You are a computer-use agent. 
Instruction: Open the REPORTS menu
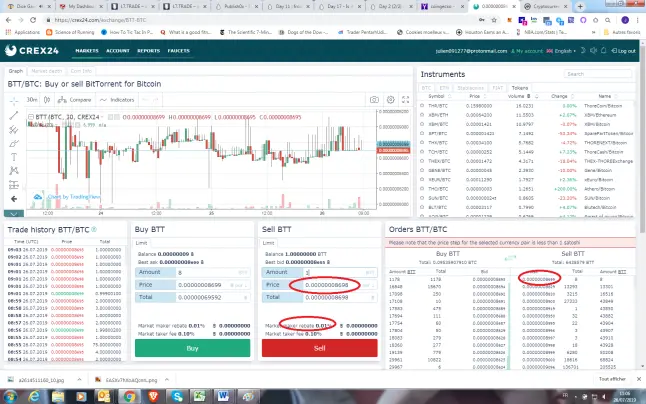coord(148,51)
